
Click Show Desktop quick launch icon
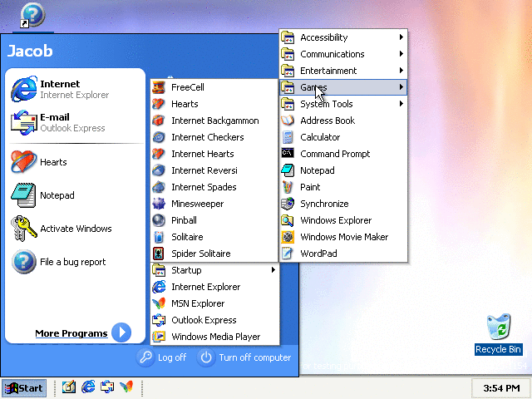[x=69, y=387]
